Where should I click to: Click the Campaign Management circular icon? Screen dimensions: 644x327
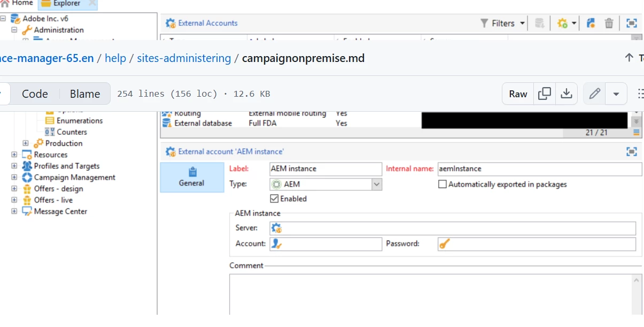coord(27,177)
